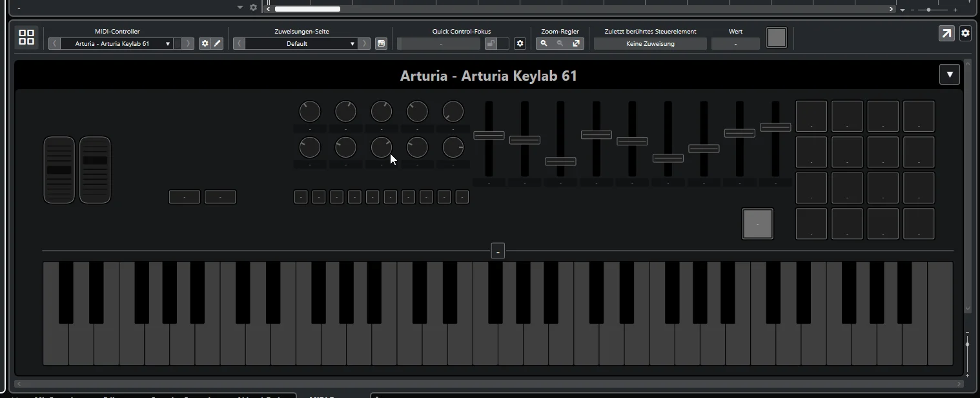Click the zoom-to-fit arrows icon
The image size is (980, 398).
pyautogui.click(x=576, y=43)
